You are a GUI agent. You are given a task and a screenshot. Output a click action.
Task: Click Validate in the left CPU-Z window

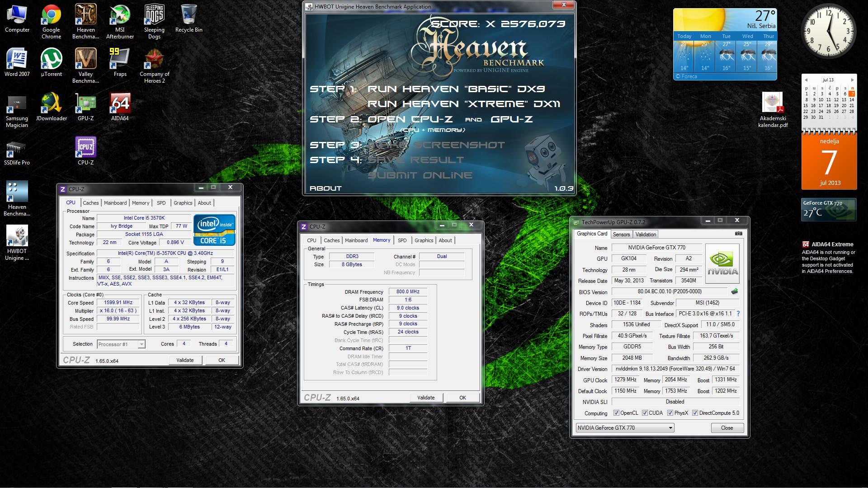pos(185,360)
